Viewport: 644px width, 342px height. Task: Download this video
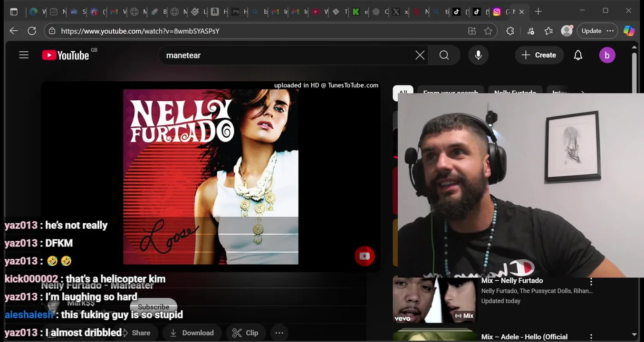[192, 333]
